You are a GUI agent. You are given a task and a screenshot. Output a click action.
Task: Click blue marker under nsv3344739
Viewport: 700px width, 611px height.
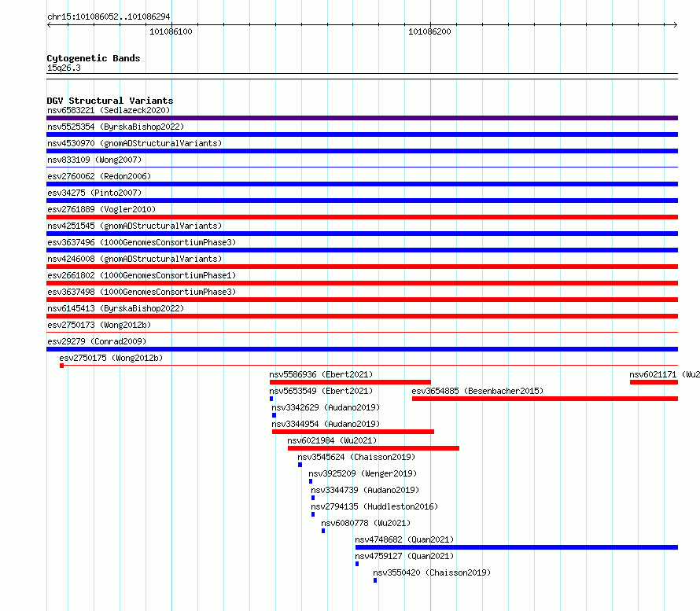[x=313, y=498]
